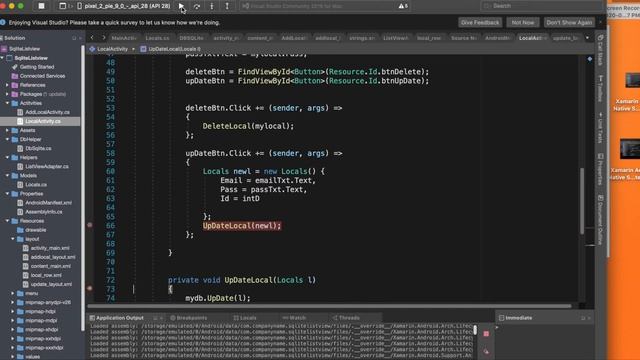Switch to the strings.xml tab

[362, 38]
